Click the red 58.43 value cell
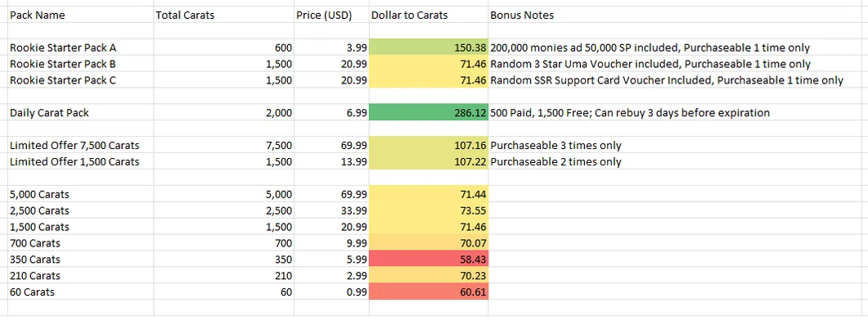 click(429, 260)
